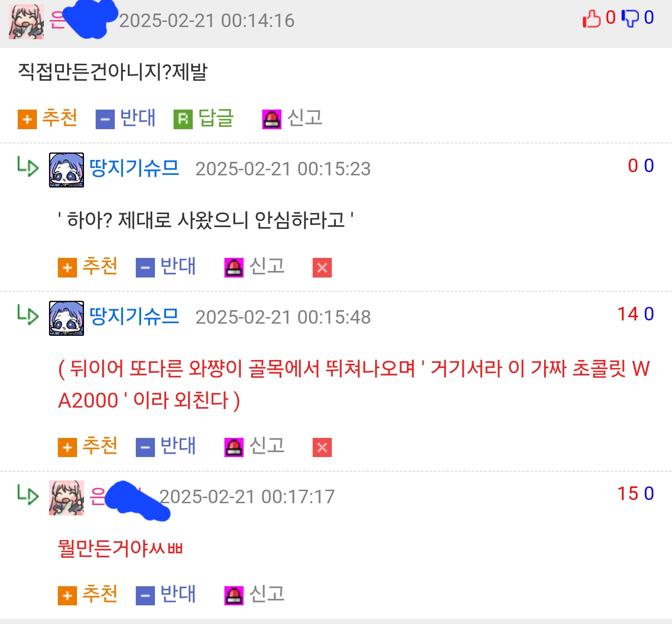Viewport: 672px width, 624px height.
Task: Click blue-haired avatar on 00:15:23 reply
Action: [x=67, y=170]
